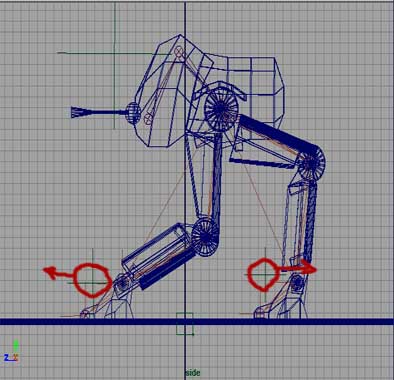Select the thick blue ground plane line

click(x=197, y=322)
